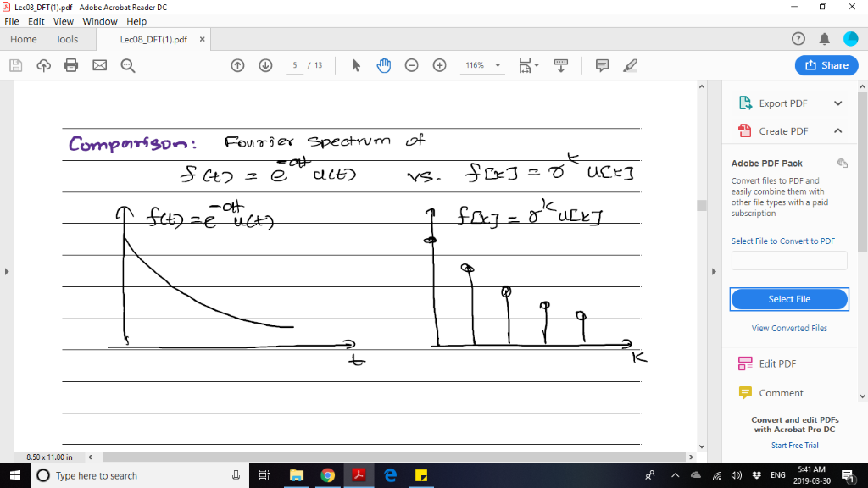The height and width of the screenshot is (488, 868).
Task: Select the Hand tool
Action: point(383,64)
